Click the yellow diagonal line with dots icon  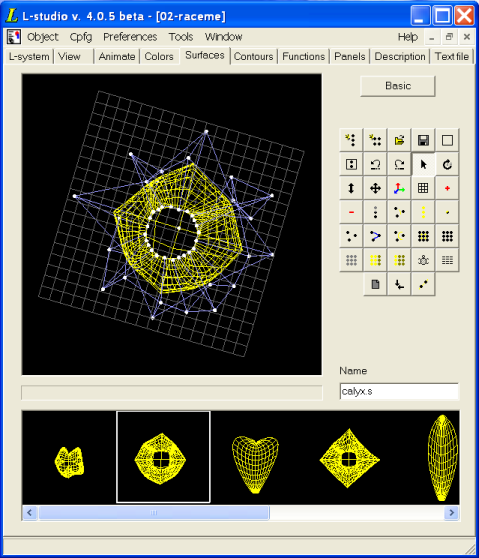423,284
